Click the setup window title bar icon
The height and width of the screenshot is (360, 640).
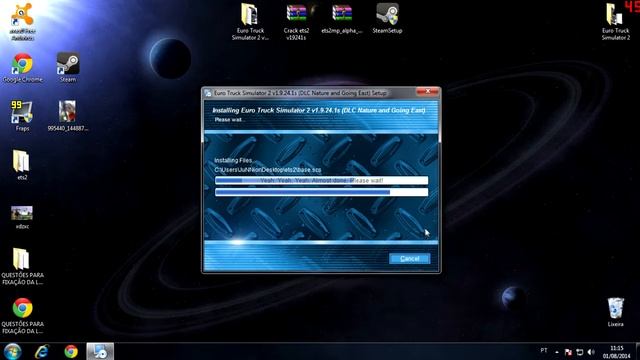pyautogui.click(x=208, y=93)
